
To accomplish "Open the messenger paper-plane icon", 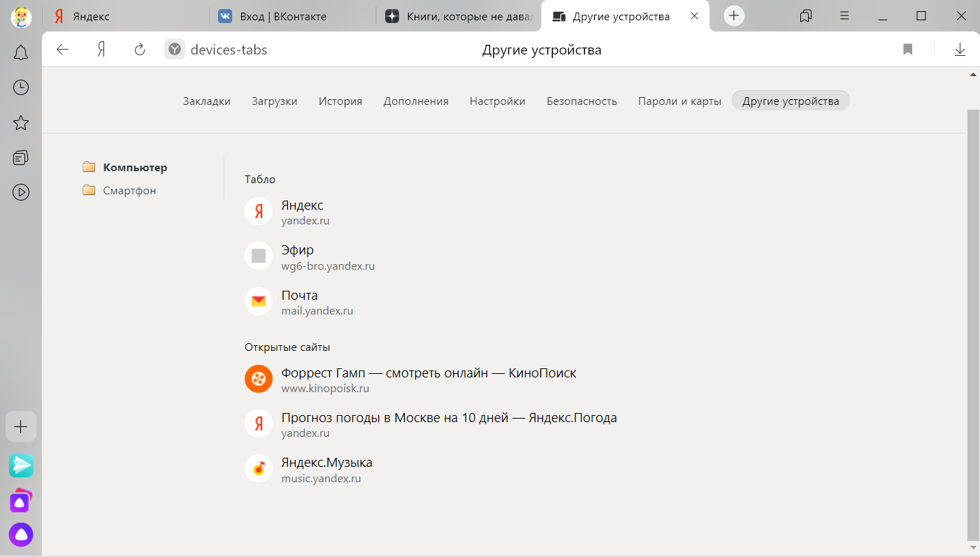I will click(21, 465).
